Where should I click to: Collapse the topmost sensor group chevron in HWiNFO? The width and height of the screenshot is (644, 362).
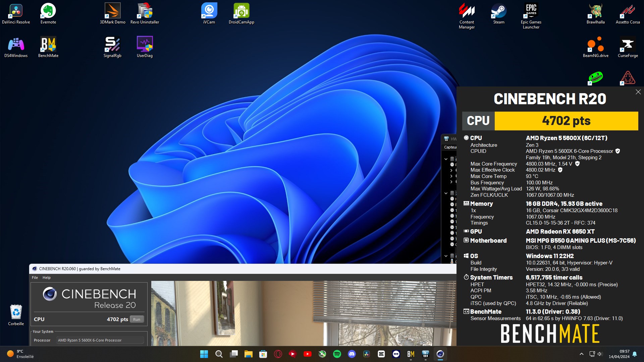click(x=446, y=159)
